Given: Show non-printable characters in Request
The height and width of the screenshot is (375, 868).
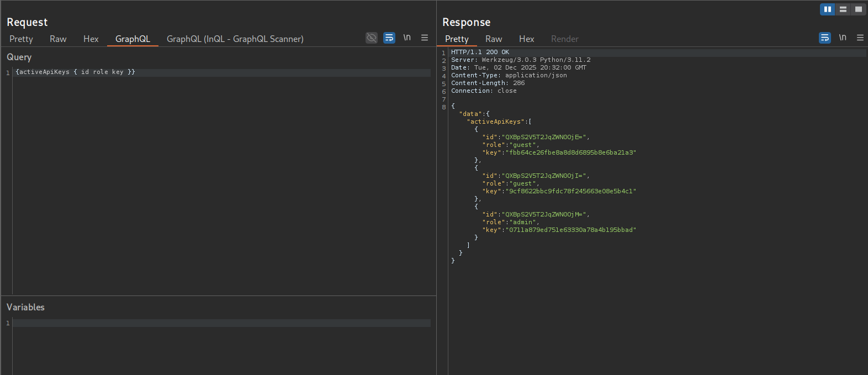Looking at the screenshot, I should [407, 38].
